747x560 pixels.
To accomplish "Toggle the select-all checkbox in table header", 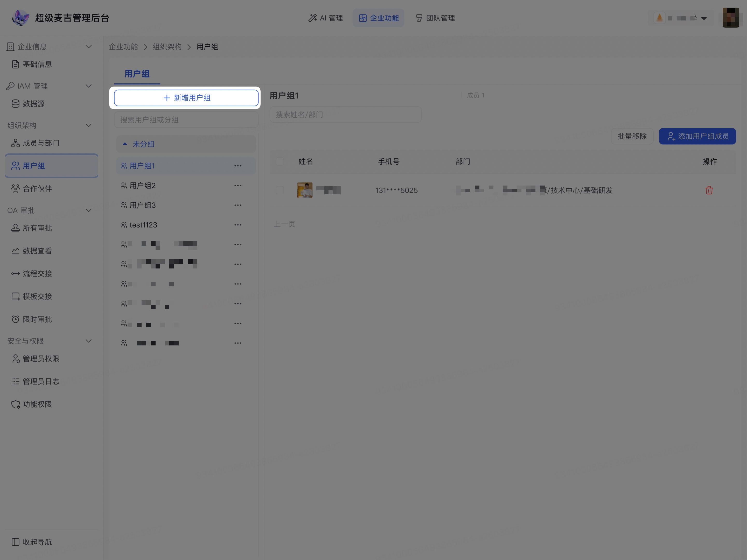I will (280, 161).
